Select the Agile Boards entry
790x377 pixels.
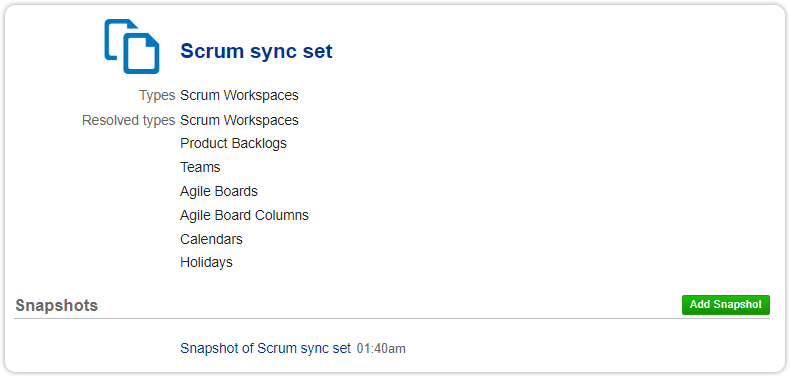219,192
